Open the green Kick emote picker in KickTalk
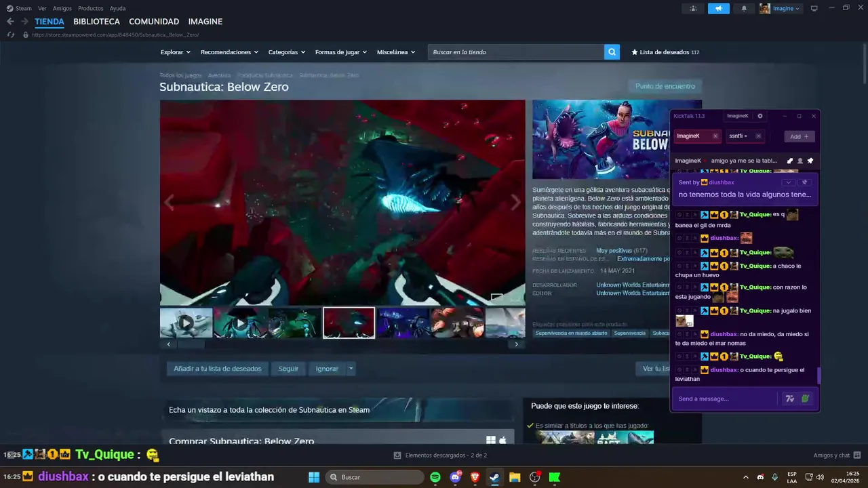Screen dimensions: 868x488 click(x=805, y=399)
